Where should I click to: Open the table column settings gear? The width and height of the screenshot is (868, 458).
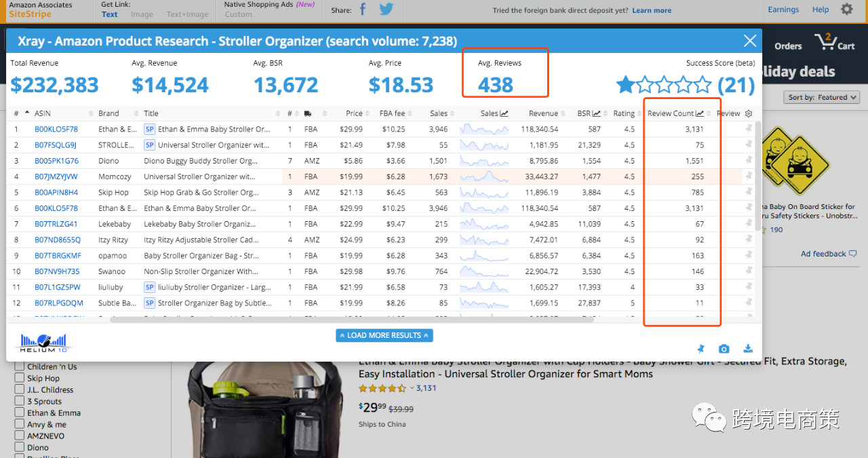(x=749, y=113)
